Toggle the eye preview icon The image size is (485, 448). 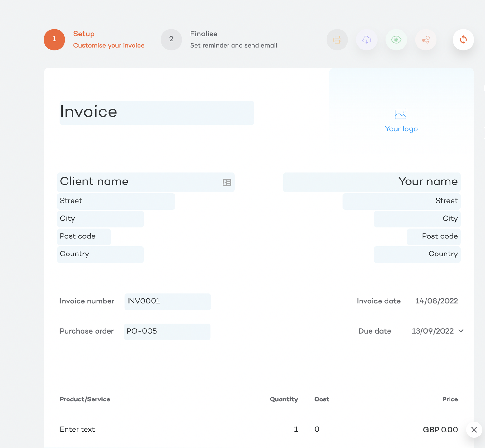pos(396,40)
